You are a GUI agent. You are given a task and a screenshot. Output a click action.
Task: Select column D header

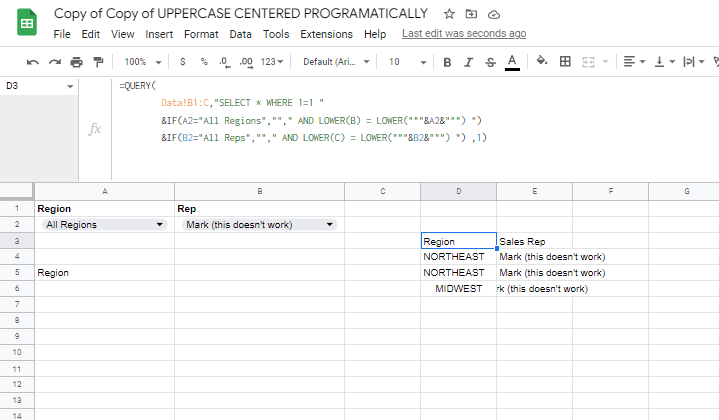[459, 192]
